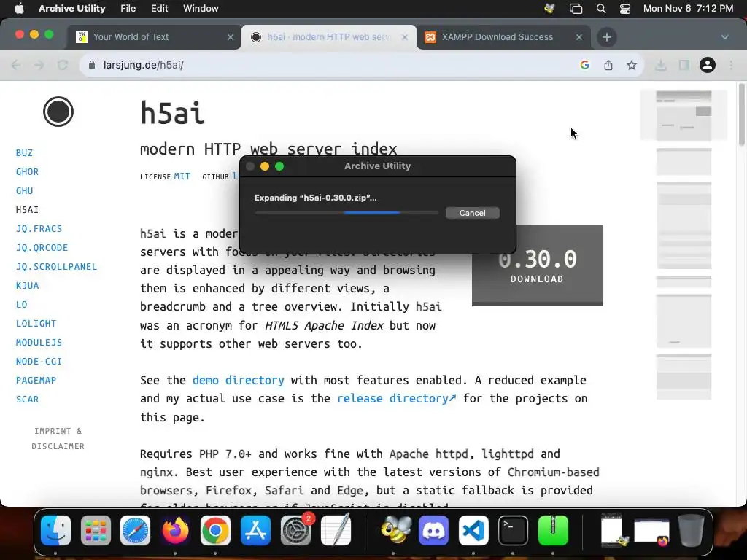The height and width of the screenshot is (560, 747).
Task: Open the JQ.SCROLLPANEL project link
Action: point(56,267)
